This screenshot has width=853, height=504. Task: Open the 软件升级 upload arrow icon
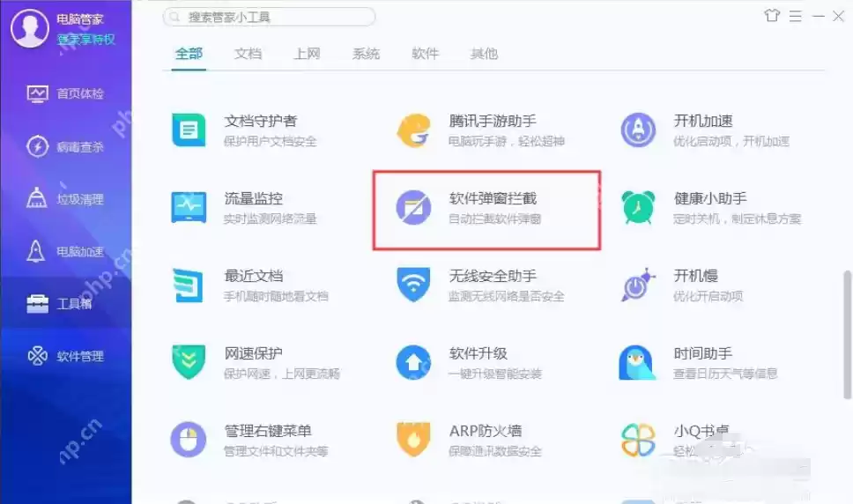(x=413, y=363)
